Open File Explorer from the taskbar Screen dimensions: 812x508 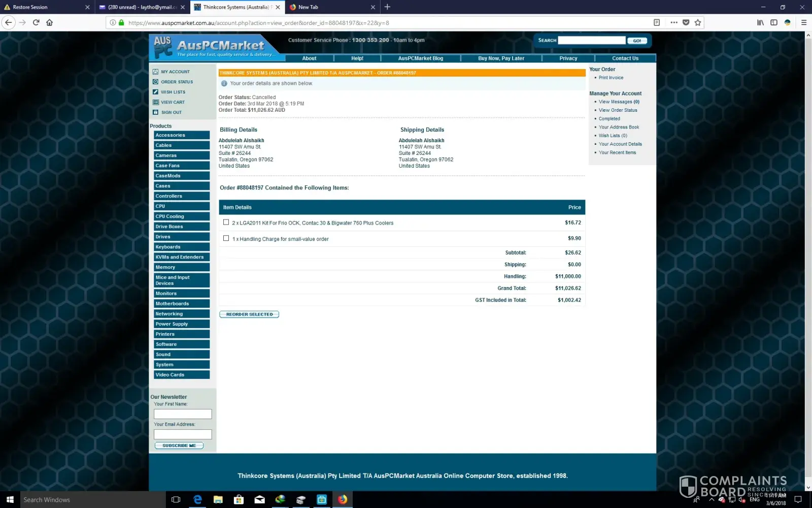pos(218,499)
